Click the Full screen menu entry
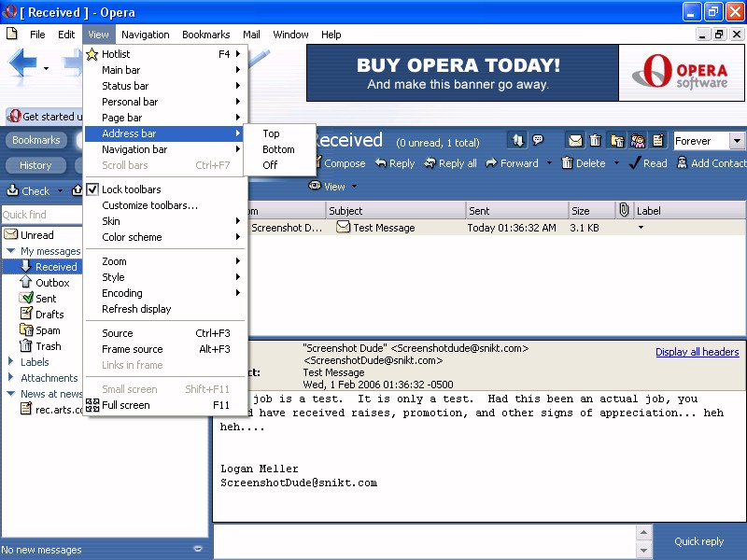Screen dimensions: 747x560 coord(125,405)
